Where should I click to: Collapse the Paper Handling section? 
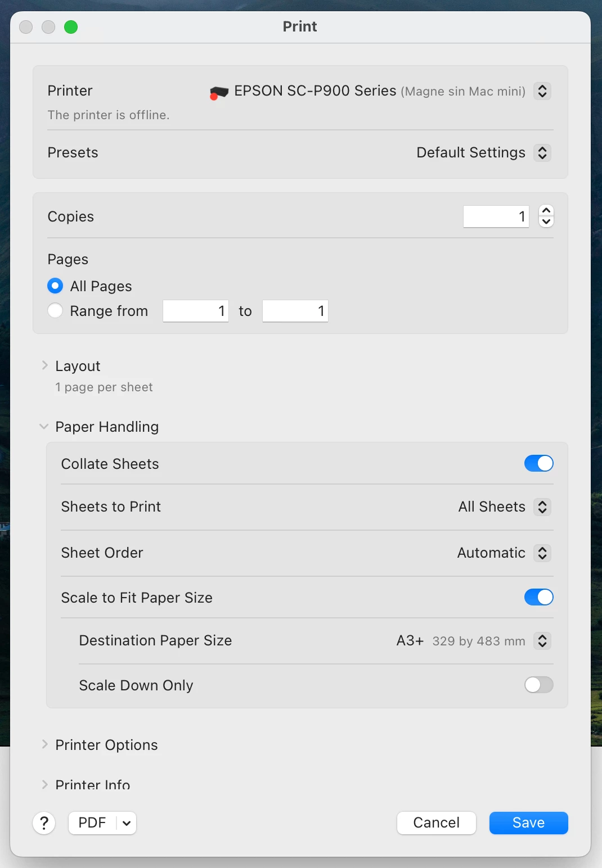pyautogui.click(x=44, y=427)
